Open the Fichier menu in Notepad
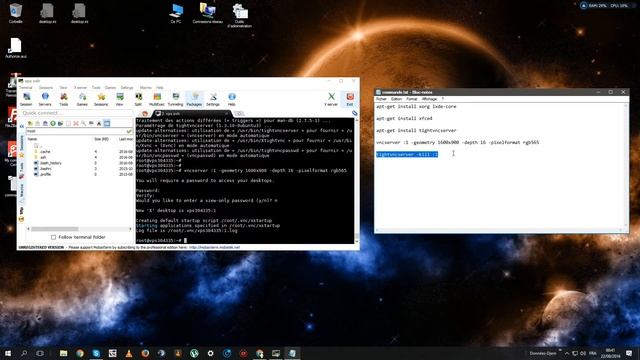Viewport: 640px width, 360px height. tap(381, 99)
